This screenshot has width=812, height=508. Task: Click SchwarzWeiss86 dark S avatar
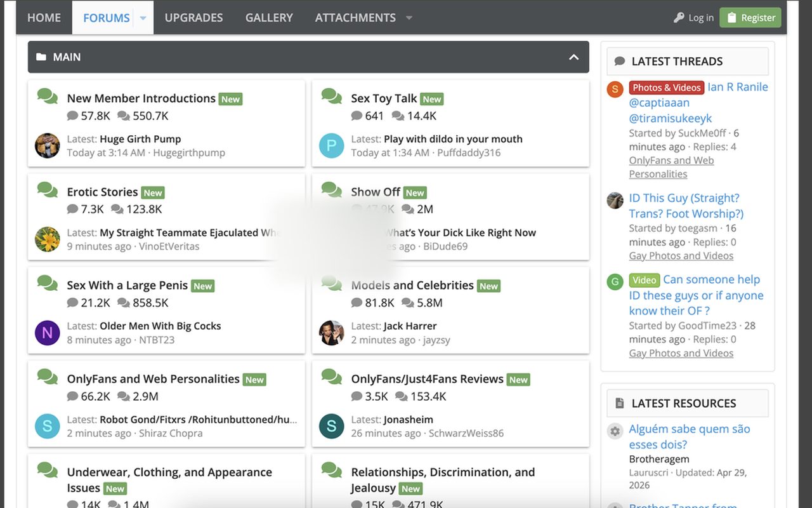(x=332, y=426)
